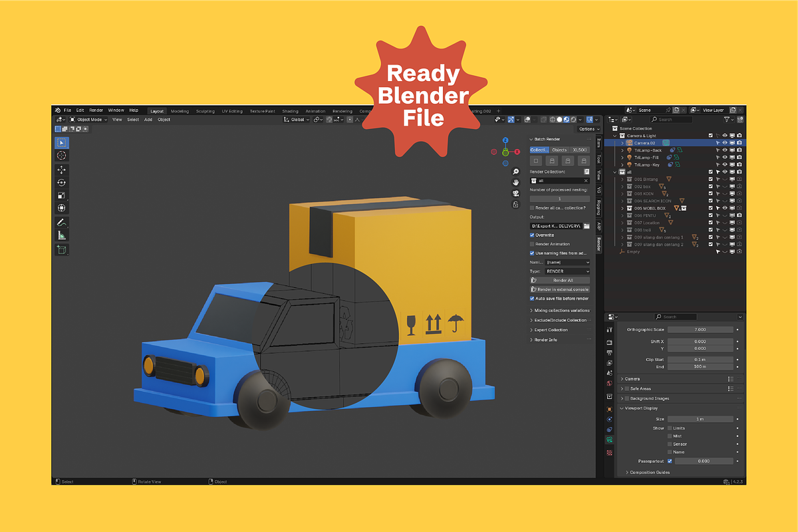The height and width of the screenshot is (532, 798).
Task: Open the Render menu in top bar
Action: coord(96,110)
